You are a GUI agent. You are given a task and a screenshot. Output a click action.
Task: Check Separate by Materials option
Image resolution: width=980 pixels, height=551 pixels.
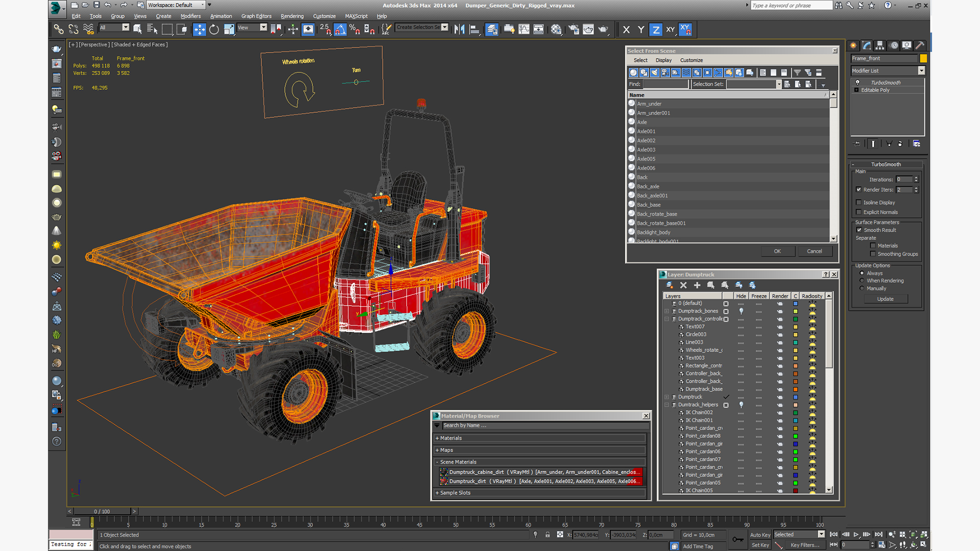point(873,246)
